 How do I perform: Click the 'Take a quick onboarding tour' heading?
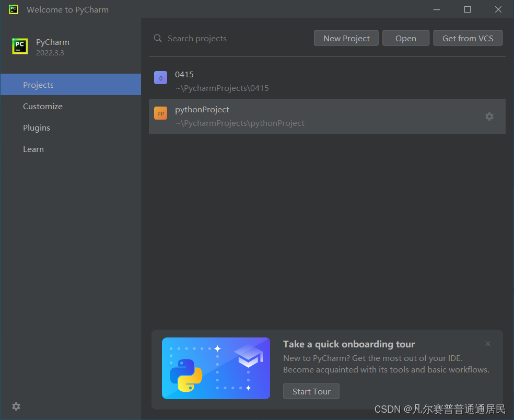tap(349, 344)
